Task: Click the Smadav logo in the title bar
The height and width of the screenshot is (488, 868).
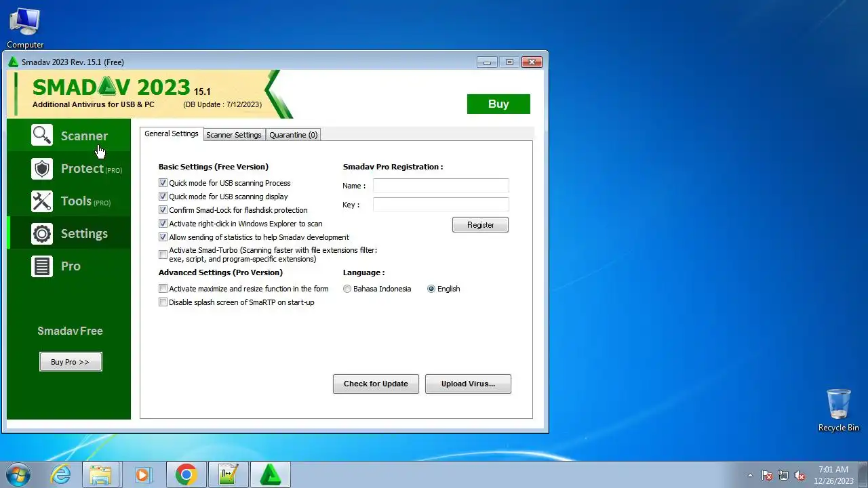Action: tap(14, 62)
